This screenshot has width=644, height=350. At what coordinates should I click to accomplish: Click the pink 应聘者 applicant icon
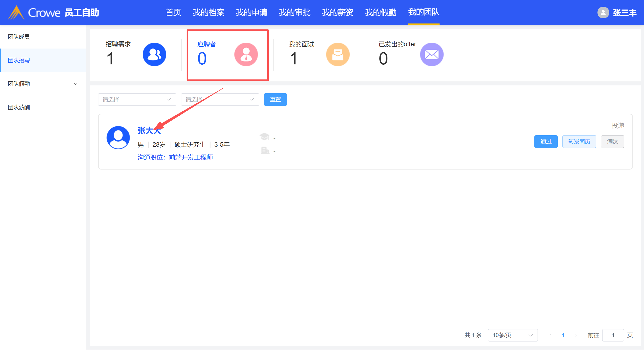tap(246, 55)
